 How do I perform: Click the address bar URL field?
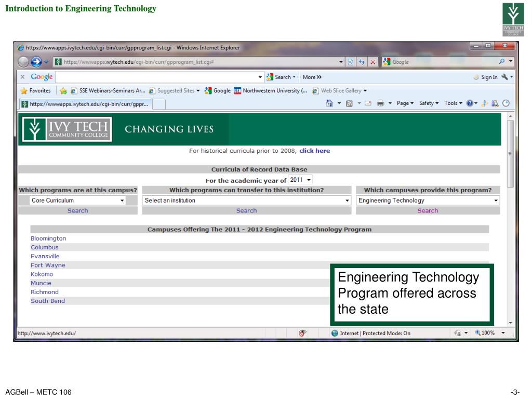pyautogui.click(x=197, y=62)
